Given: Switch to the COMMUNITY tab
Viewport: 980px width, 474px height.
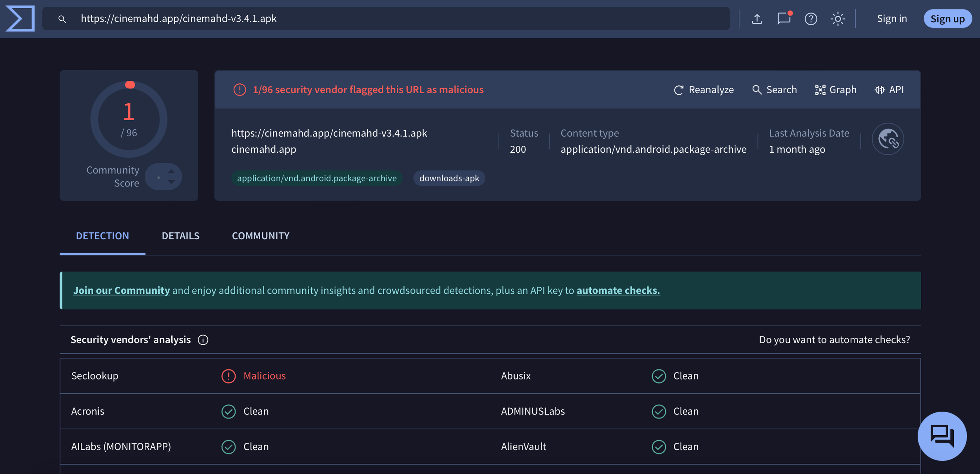Looking at the screenshot, I should pyautogui.click(x=261, y=236).
